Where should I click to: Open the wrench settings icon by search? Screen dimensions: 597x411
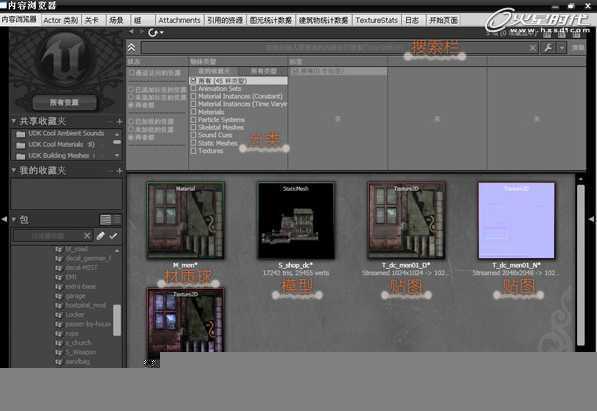548,48
